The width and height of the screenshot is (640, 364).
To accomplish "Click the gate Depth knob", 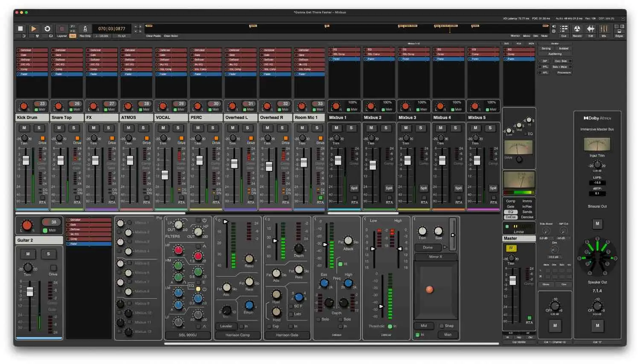I will [x=299, y=248].
